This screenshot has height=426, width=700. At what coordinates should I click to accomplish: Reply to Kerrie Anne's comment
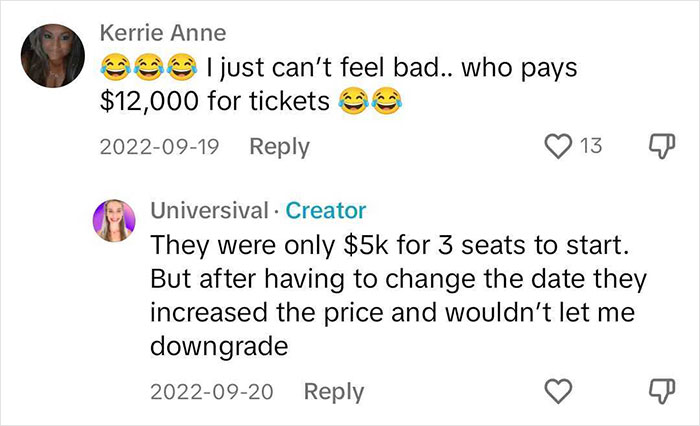[x=279, y=146]
